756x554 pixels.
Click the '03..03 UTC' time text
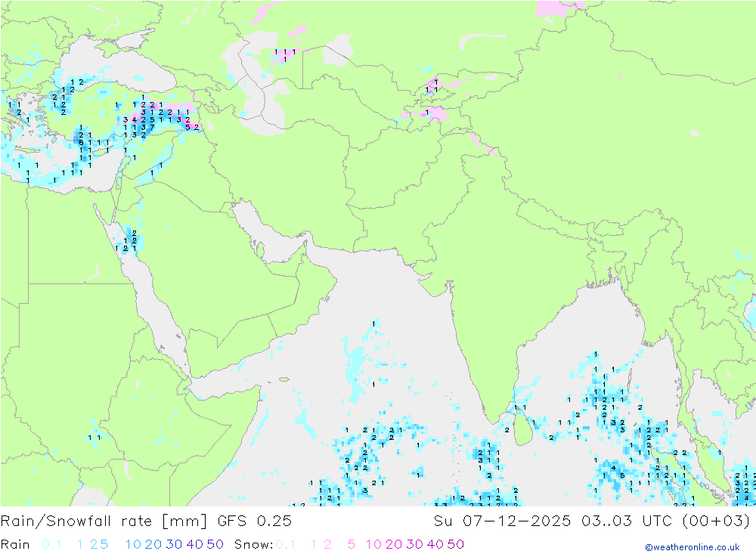tap(627, 522)
